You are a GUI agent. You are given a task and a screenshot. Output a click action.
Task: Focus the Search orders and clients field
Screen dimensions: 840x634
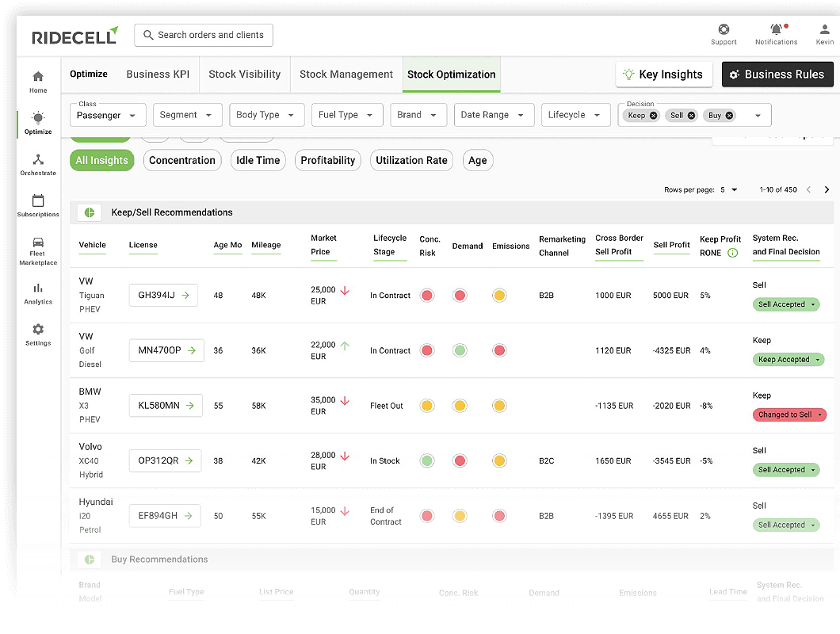click(x=204, y=35)
